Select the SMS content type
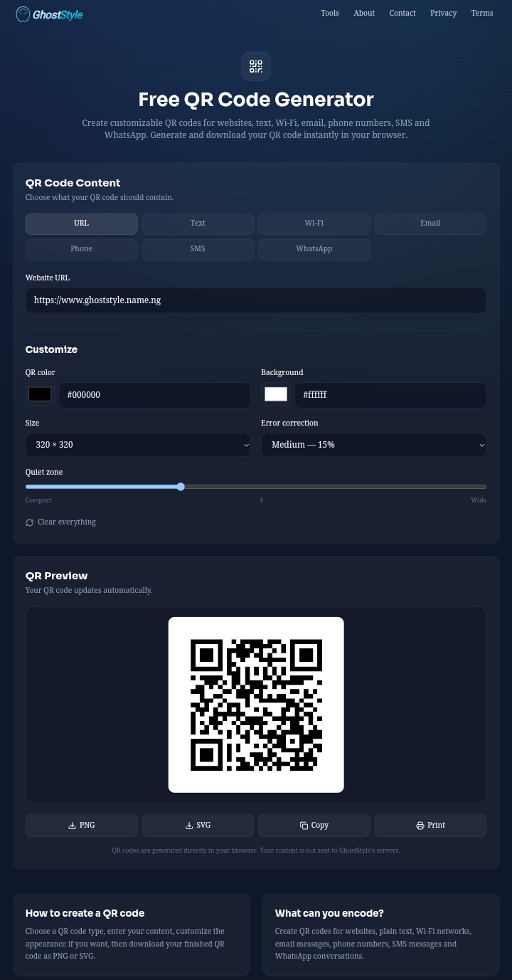 pyautogui.click(x=198, y=249)
